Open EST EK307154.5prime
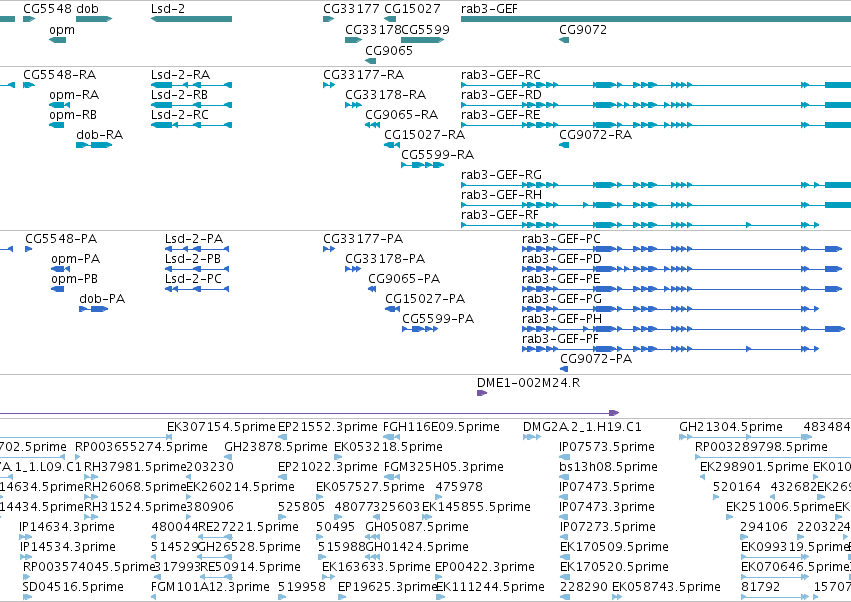 221,427
